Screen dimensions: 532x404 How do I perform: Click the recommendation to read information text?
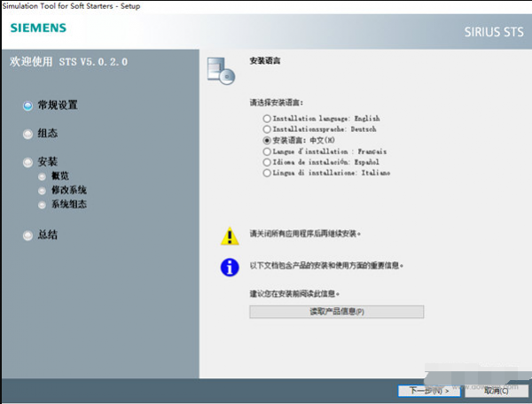coord(294,293)
